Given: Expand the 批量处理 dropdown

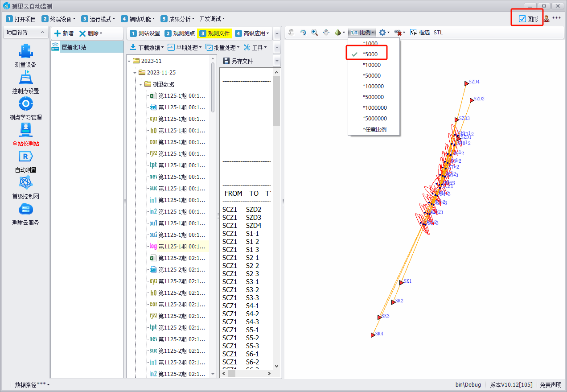Looking at the screenshot, I should [x=223, y=47].
